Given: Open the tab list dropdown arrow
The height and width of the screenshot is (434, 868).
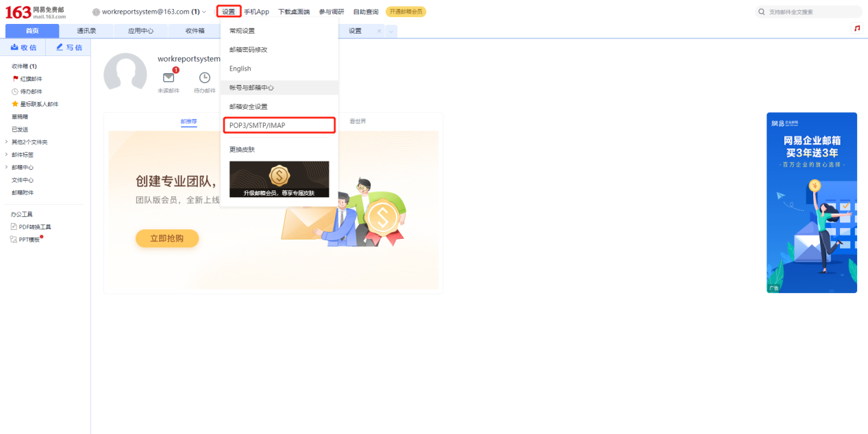Looking at the screenshot, I should pos(390,31).
